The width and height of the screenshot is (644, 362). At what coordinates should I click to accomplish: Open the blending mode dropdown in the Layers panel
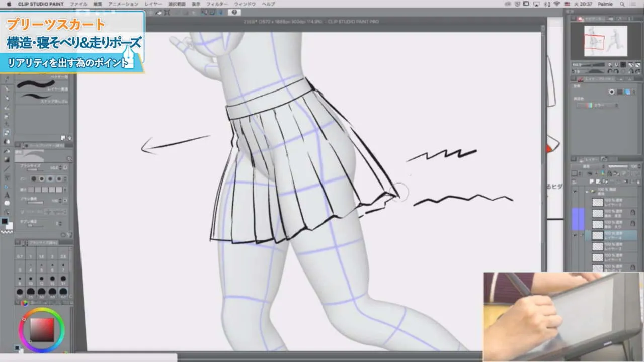[x=585, y=165]
